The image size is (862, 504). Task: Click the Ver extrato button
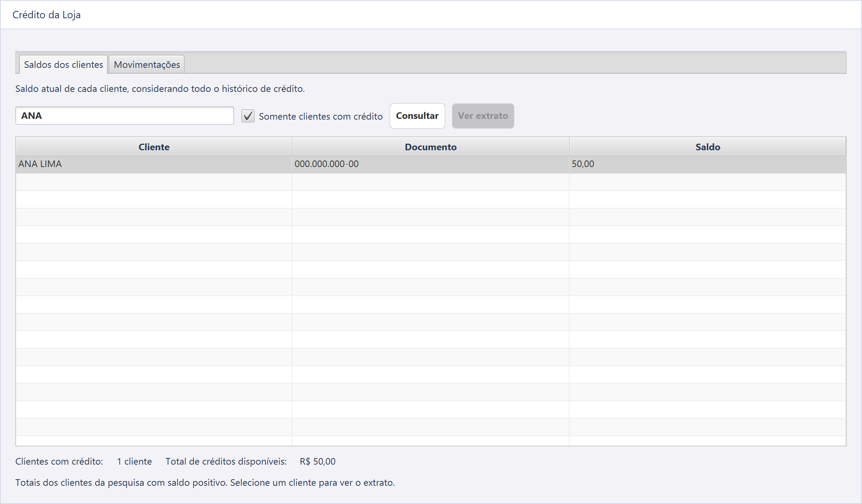pyautogui.click(x=483, y=116)
